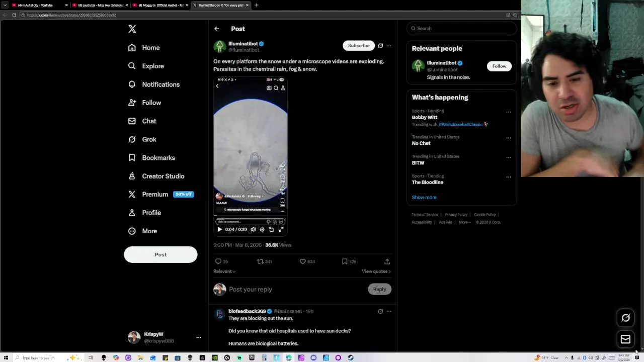Open the floating Grok button
Screen dimensions: 644x362
[x=625, y=318]
